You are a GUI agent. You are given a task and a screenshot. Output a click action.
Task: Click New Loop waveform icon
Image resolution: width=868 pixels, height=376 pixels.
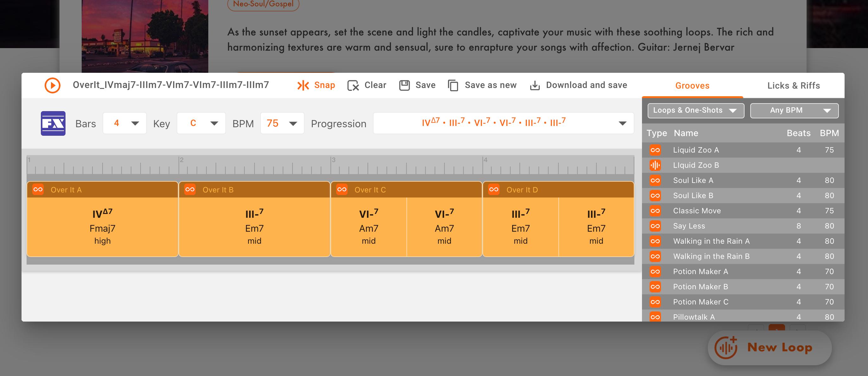[x=726, y=348]
